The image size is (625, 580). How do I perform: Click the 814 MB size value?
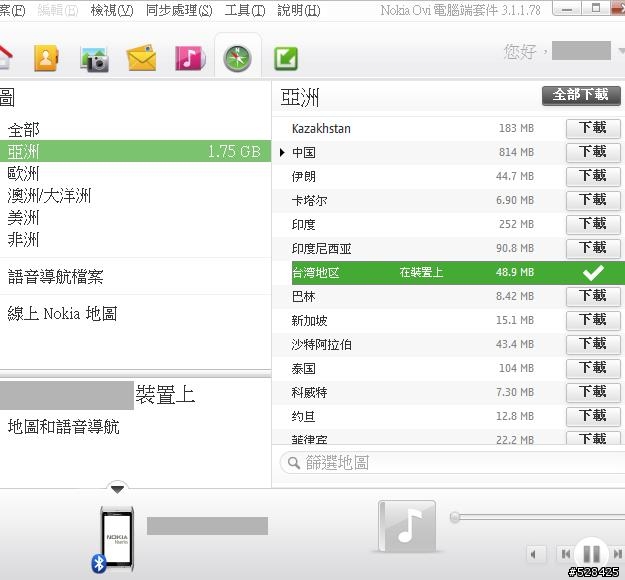pos(516,152)
